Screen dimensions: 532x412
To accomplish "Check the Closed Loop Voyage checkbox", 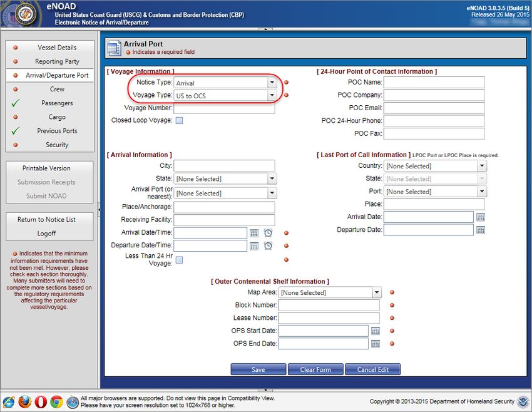I will tap(179, 120).
